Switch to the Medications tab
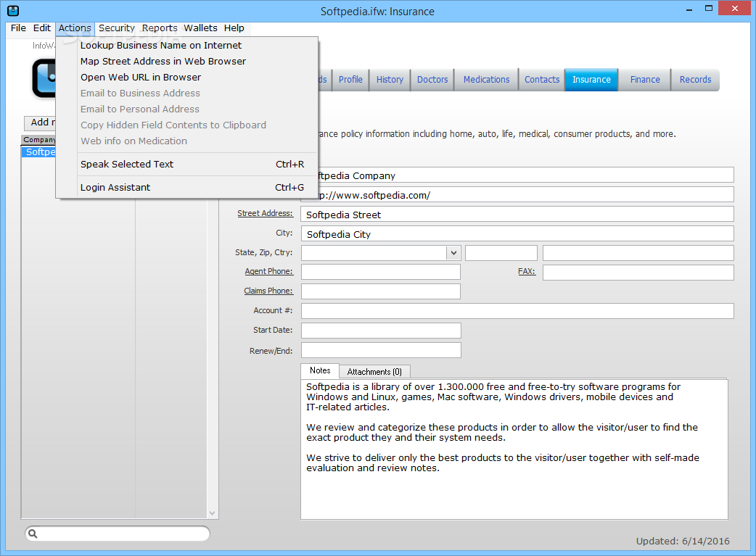This screenshot has height=556, width=756. click(487, 80)
